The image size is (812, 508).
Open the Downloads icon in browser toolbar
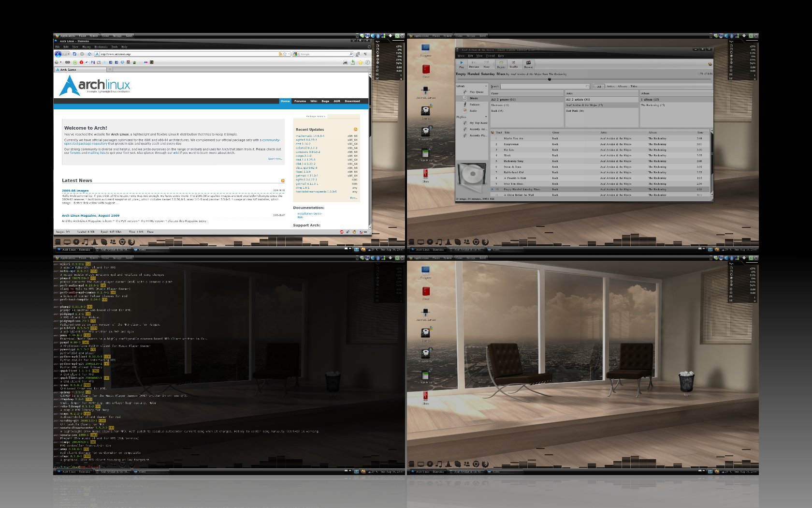(353, 62)
